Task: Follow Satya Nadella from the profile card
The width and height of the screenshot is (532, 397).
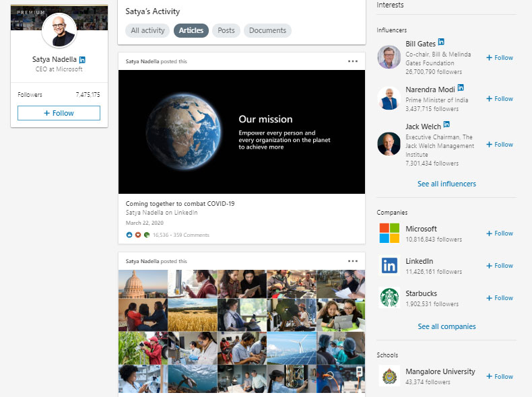Action: [x=59, y=113]
